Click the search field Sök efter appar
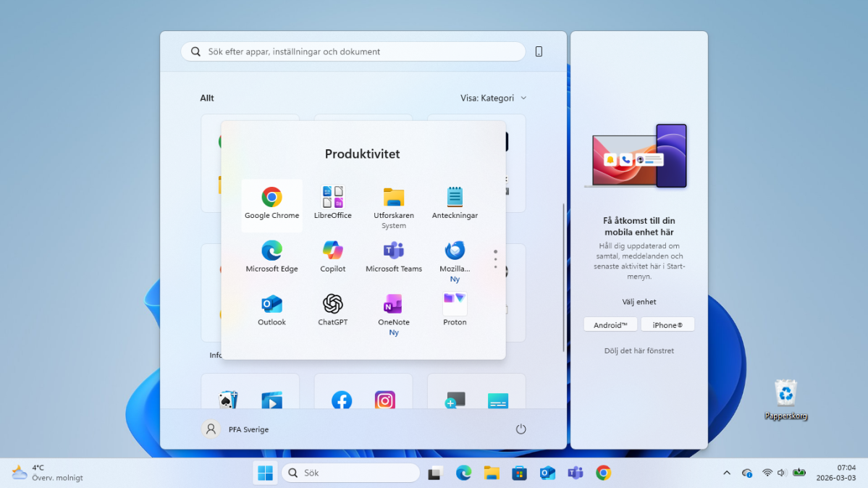 (x=353, y=51)
